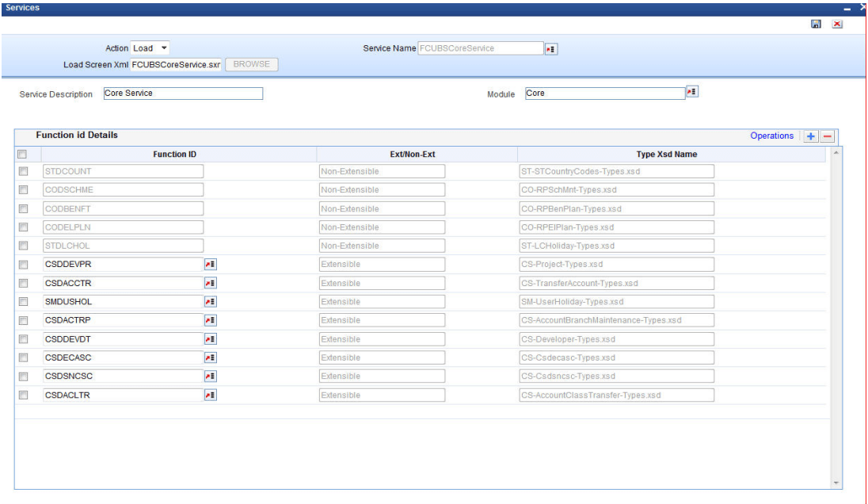Check the CODSCHME row checkbox
868x504 pixels.
[x=23, y=189]
